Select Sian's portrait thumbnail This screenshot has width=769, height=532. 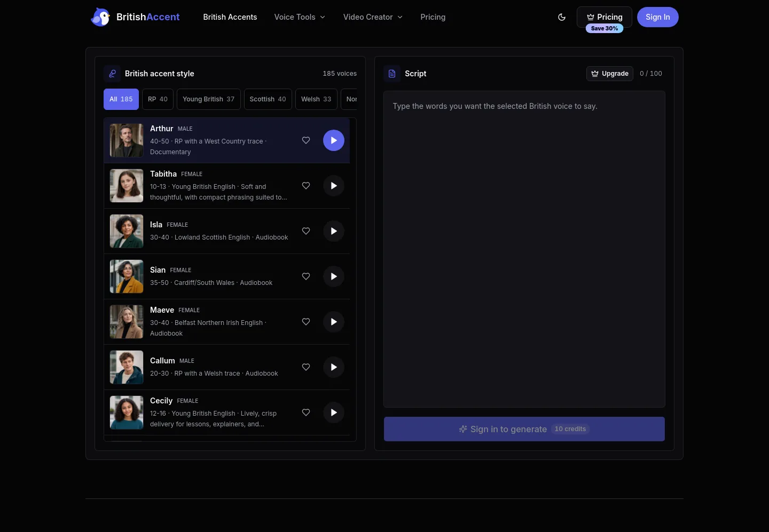click(127, 276)
